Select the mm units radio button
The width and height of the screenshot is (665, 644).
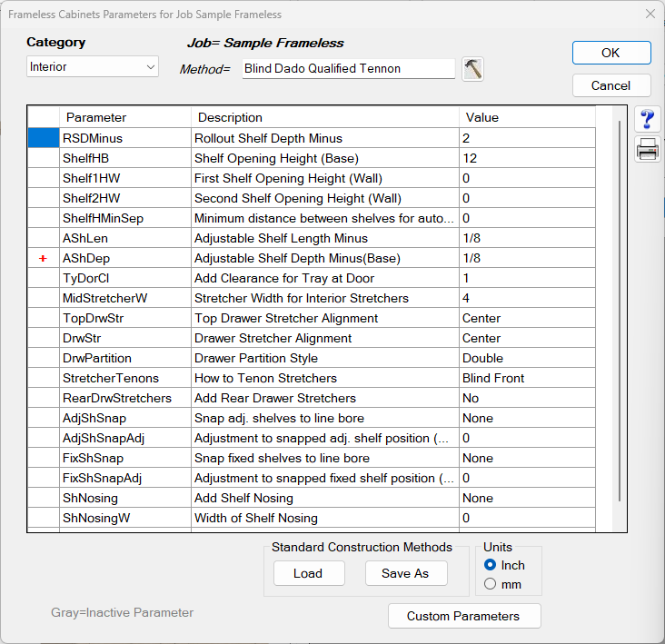tap(491, 584)
